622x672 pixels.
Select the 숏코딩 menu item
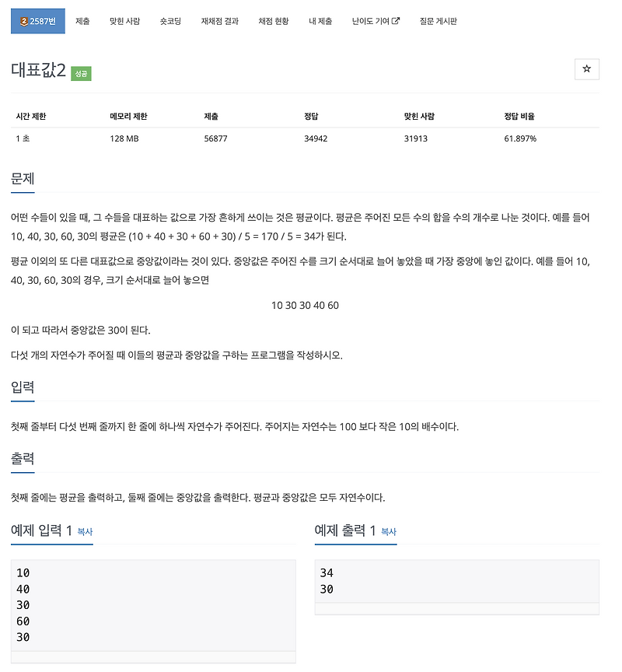coord(172,22)
